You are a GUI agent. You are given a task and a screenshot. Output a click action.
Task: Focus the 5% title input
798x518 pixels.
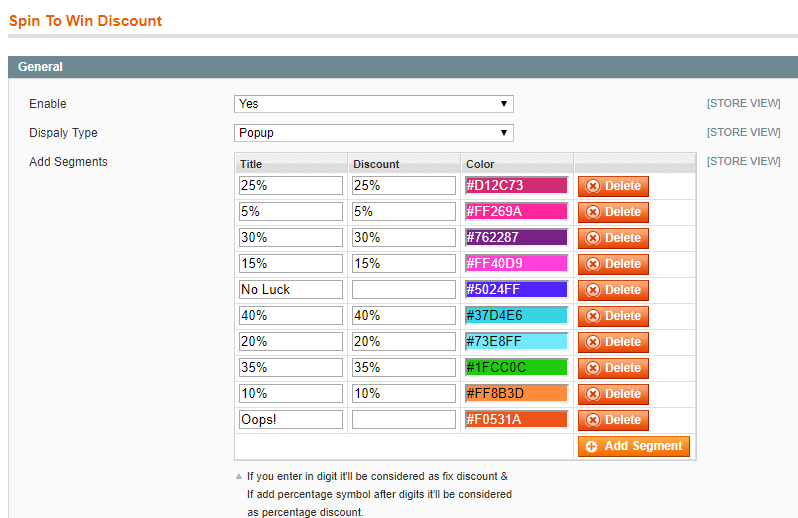click(290, 212)
